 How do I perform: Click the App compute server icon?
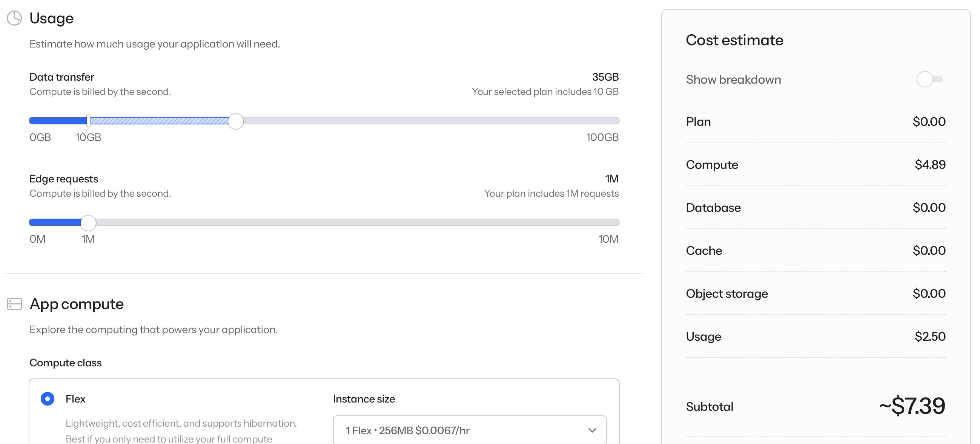pos(14,304)
